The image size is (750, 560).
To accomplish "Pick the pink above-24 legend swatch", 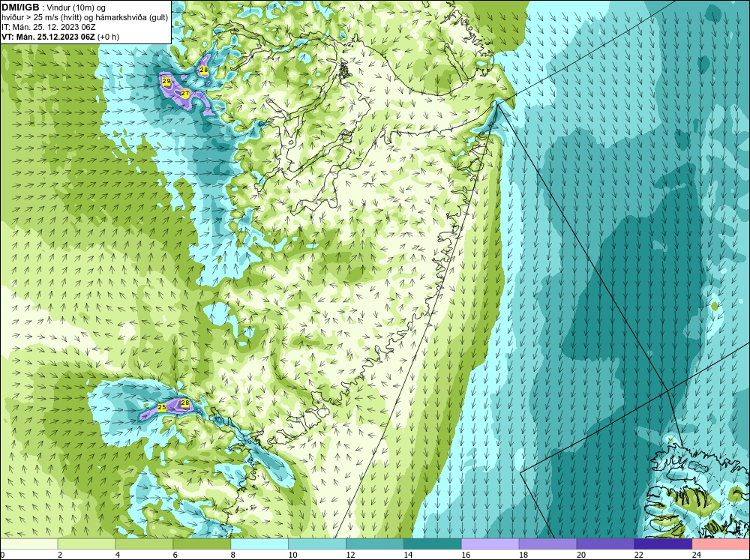I will click(x=721, y=544).
